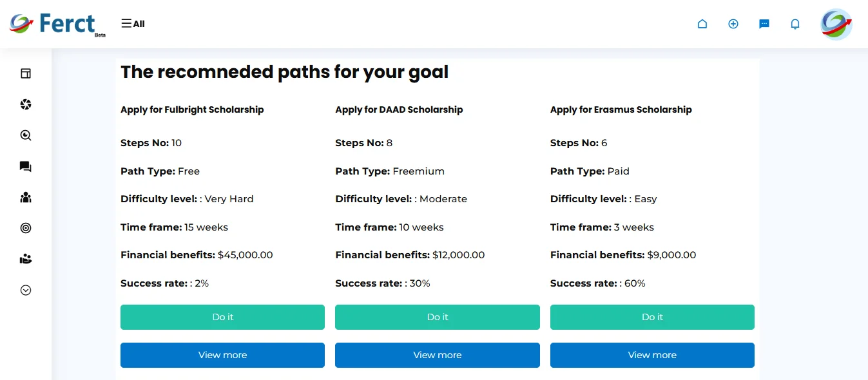Click the magnifier search icon in sidebar
Image resolution: width=868 pixels, height=380 pixels.
[26, 135]
